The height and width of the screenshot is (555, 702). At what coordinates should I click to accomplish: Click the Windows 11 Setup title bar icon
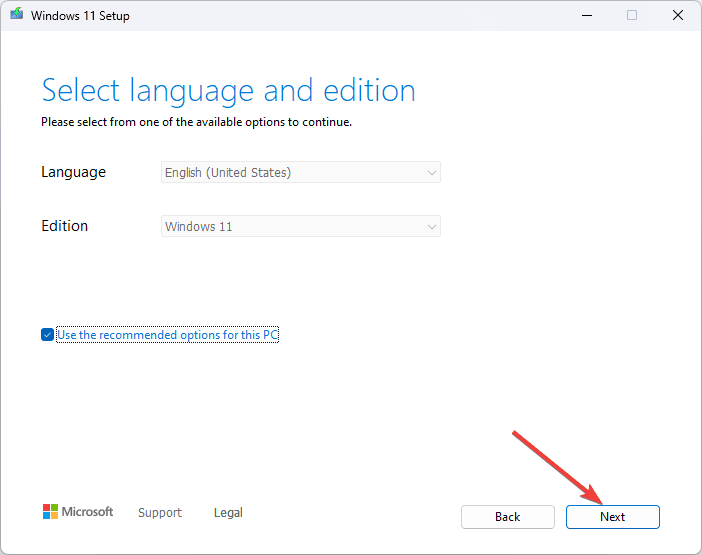[x=17, y=14]
